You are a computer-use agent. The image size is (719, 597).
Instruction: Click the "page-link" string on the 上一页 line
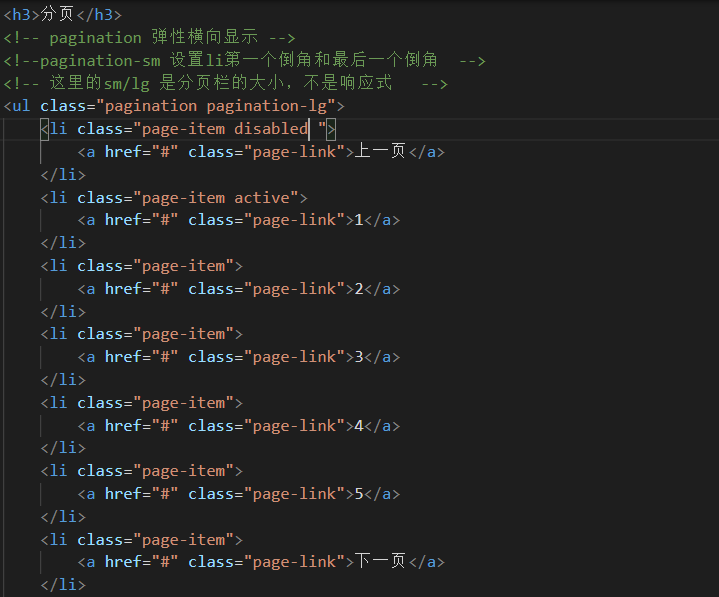coord(294,151)
